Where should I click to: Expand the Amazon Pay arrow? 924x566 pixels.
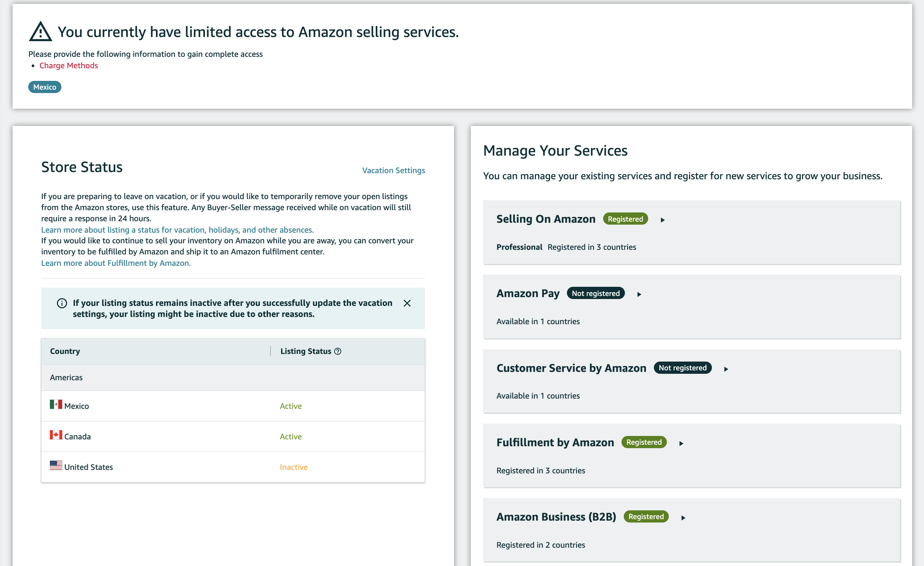pyautogui.click(x=639, y=294)
